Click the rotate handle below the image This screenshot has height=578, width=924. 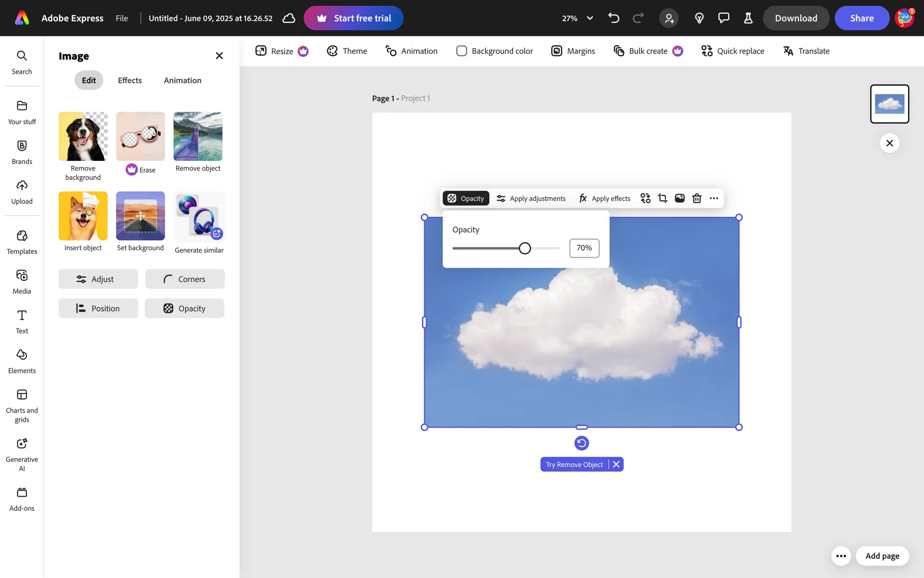pyautogui.click(x=581, y=443)
